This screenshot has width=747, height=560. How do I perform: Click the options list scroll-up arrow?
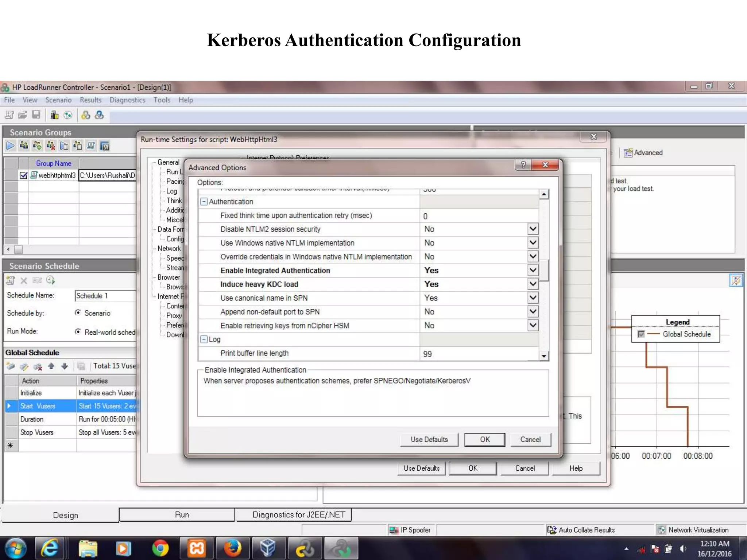tap(544, 194)
